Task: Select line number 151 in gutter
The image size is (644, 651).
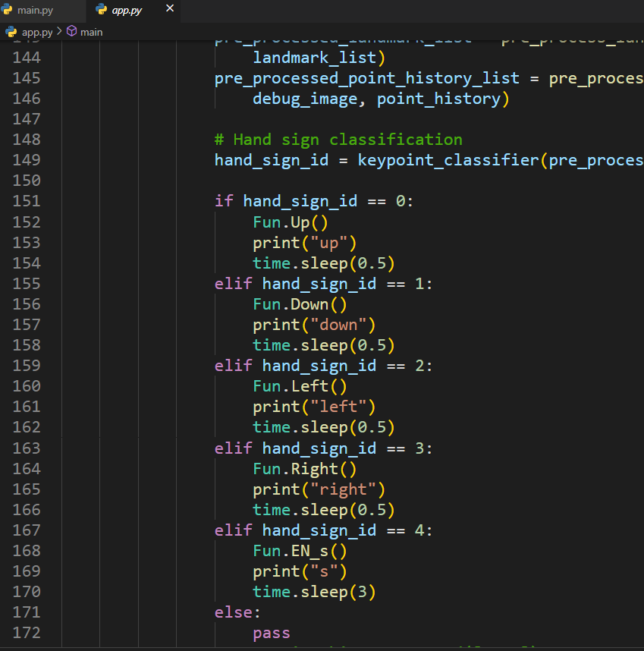Action: click(x=27, y=201)
